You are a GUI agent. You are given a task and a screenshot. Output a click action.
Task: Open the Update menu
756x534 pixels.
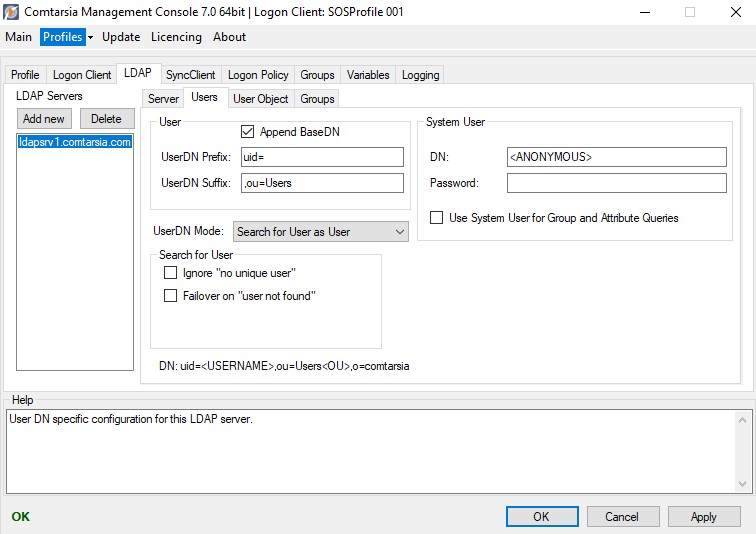point(121,37)
